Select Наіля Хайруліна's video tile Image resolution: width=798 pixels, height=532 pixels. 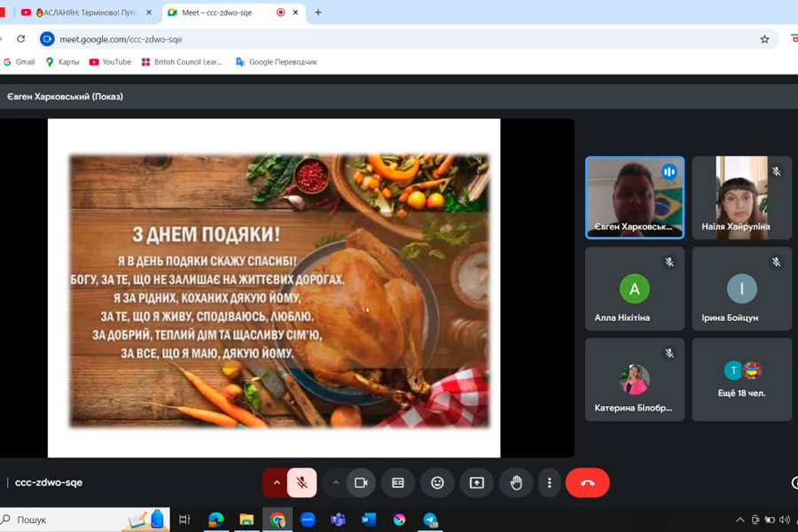point(741,198)
